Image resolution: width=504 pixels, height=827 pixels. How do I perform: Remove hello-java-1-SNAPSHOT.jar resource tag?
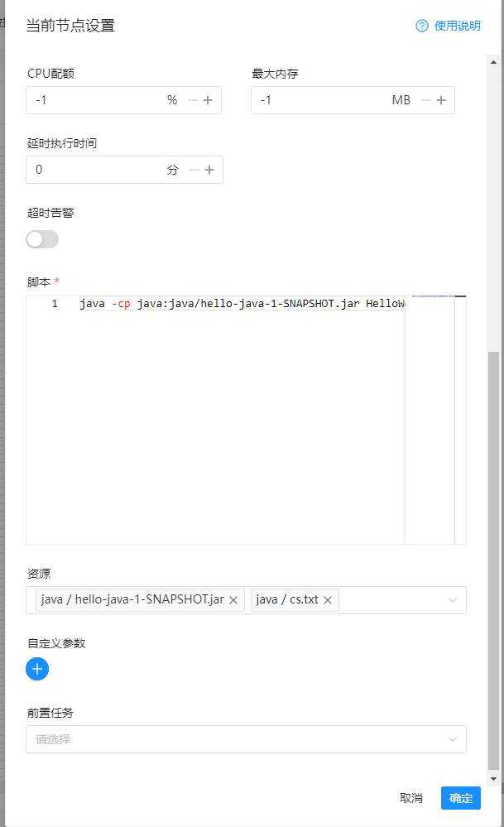(x=233, y=600)
